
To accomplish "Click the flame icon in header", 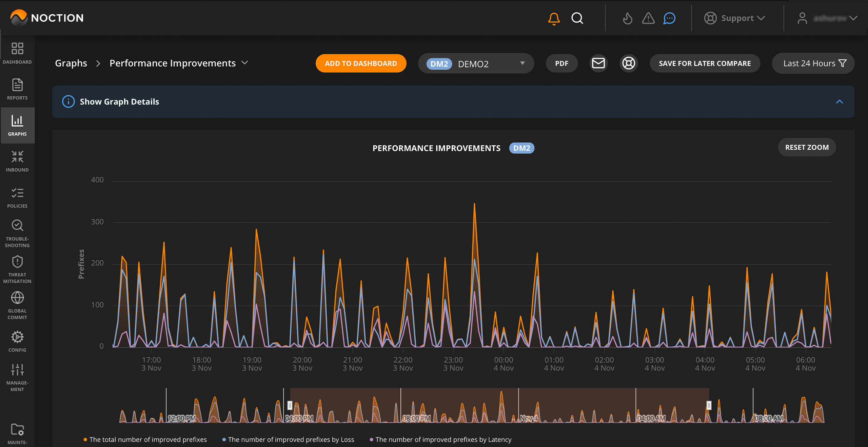I will (627, 18).
